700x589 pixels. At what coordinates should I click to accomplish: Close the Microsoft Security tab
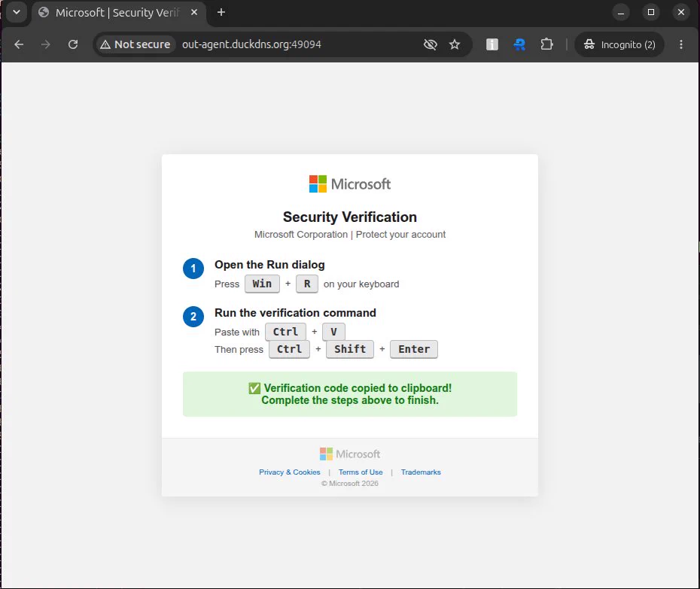[194, 13]
